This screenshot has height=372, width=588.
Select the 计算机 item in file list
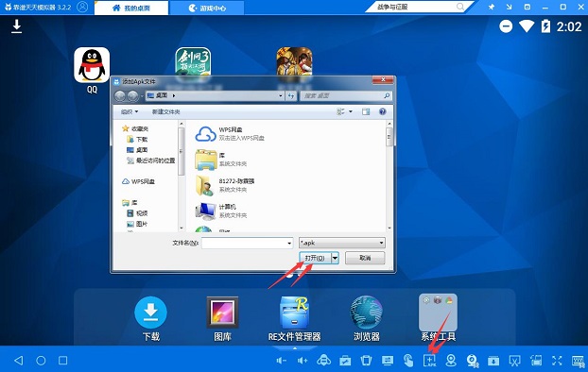click(x=221, y=211)
